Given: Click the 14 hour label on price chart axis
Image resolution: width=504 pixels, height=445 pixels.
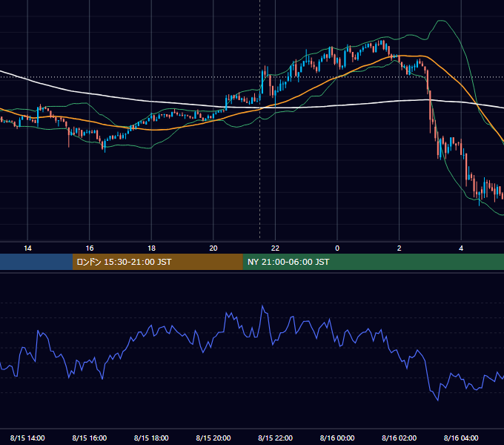Looking at the screenshot, I should 27,248.
